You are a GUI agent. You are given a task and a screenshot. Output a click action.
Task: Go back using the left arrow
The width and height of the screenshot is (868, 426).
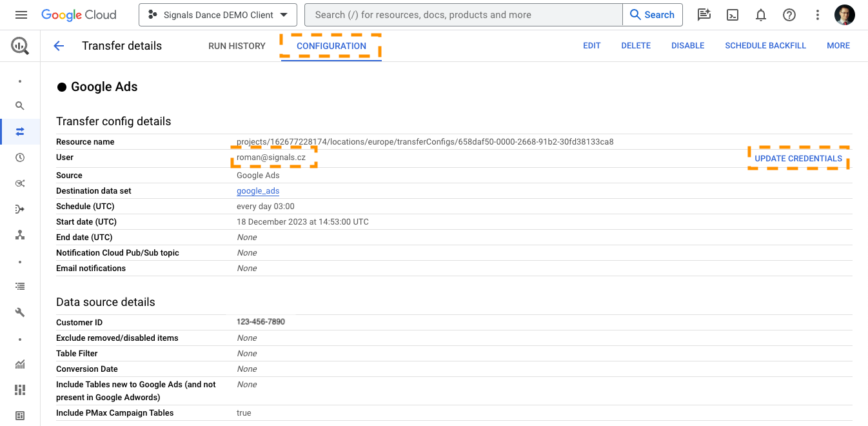[x=59, y=46]
